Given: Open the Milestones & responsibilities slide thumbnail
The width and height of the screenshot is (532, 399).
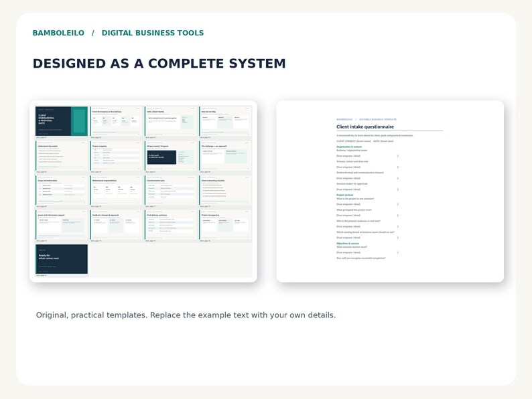Looking at the screenshot, I should tap(116, 190).
